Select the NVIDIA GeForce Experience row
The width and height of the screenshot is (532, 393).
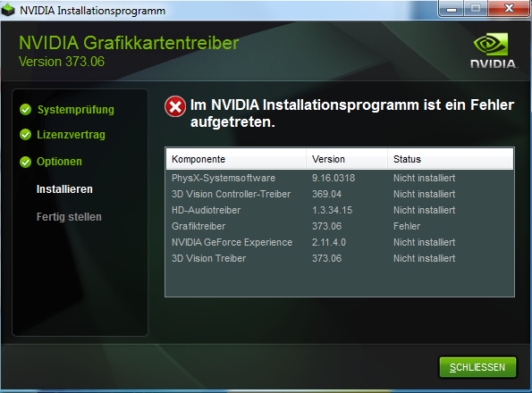pyautogui.click(x=340, y=242)
